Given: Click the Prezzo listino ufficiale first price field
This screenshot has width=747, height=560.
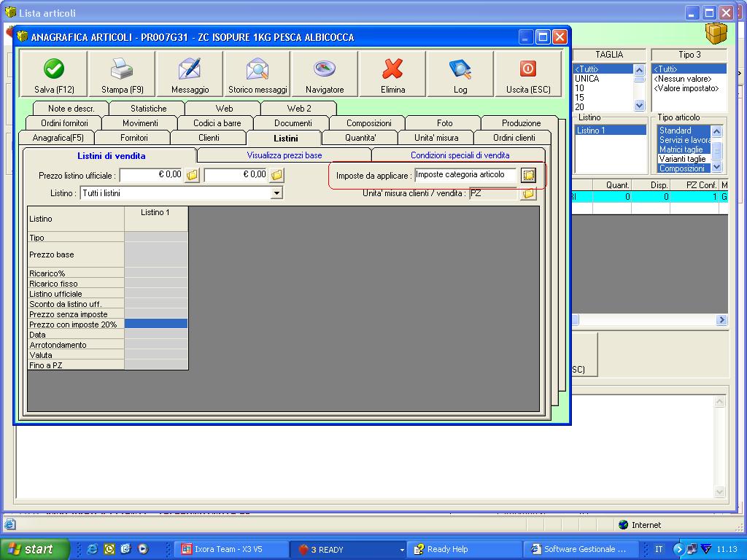Looking at the screenshot, I should [151, 175].
